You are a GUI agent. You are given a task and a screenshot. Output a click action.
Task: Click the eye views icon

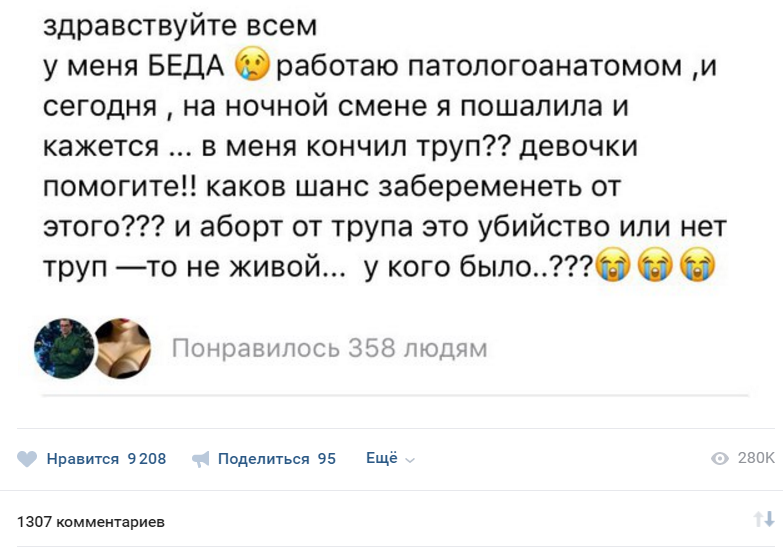[720, 458]
